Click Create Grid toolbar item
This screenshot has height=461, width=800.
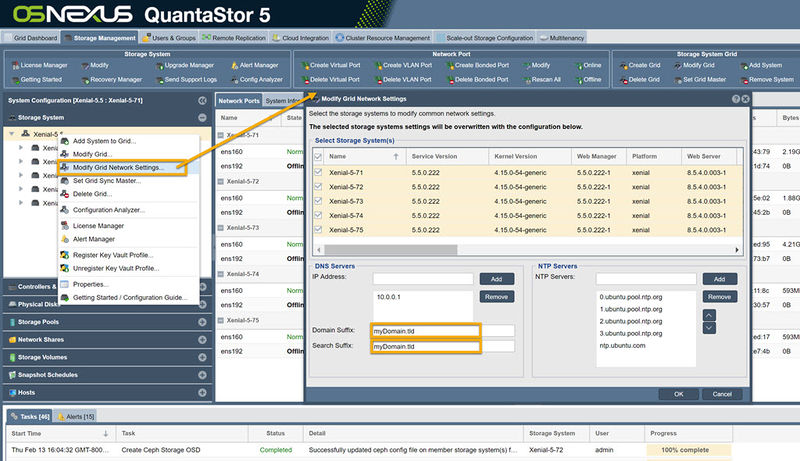coord(640,65)
